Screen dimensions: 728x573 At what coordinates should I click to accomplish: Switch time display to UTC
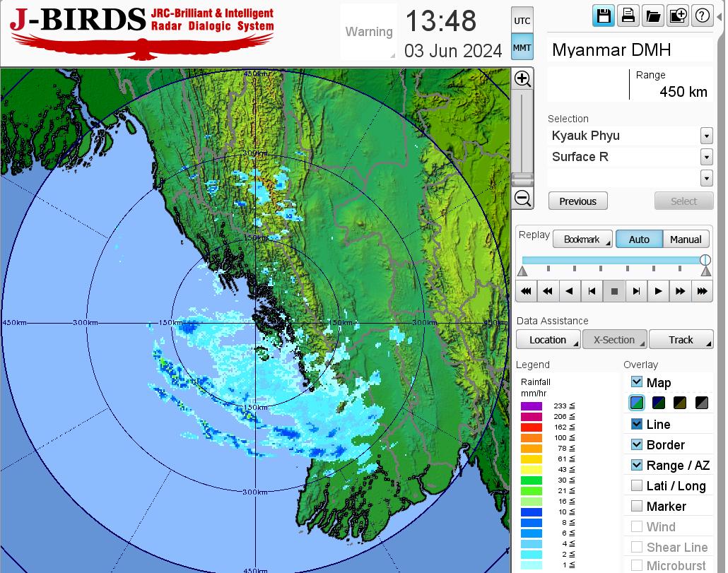click(x=522, y=20)
